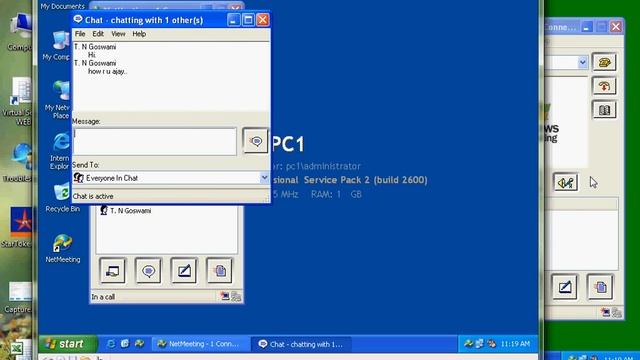Click the chat message 'how r u ajay..'
The height and width of the screenshot is (360, 640).
108,71
